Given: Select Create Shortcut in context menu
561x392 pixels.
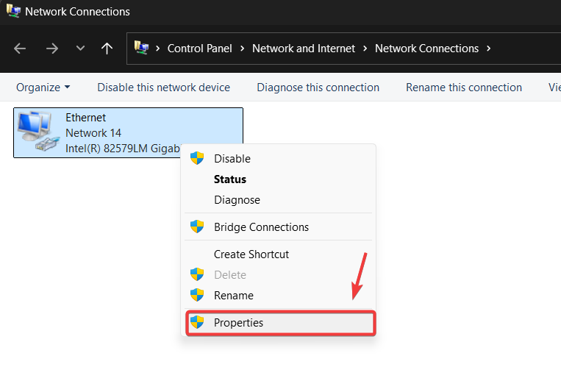Looking at the screenshot, I should (251, 254).
